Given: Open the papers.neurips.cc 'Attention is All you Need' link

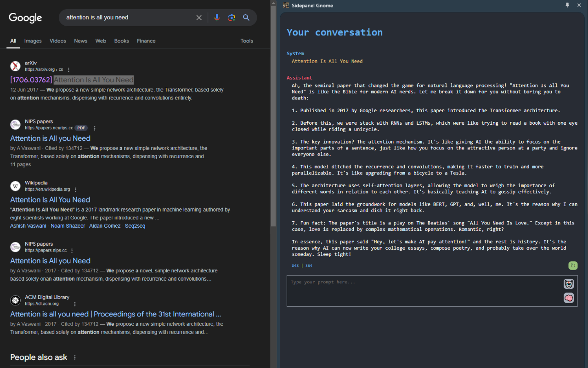Looking at the screenshot, I should click(x=51, y=138).
